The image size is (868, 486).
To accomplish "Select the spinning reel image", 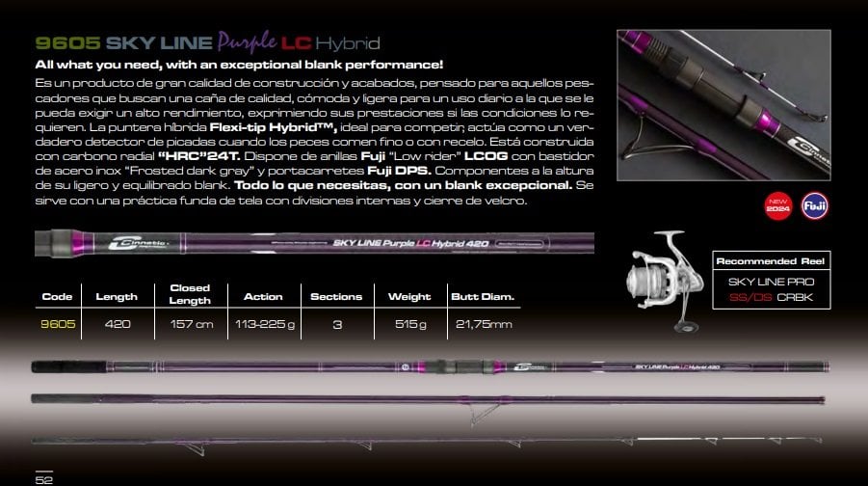I will tap(665, 282).
